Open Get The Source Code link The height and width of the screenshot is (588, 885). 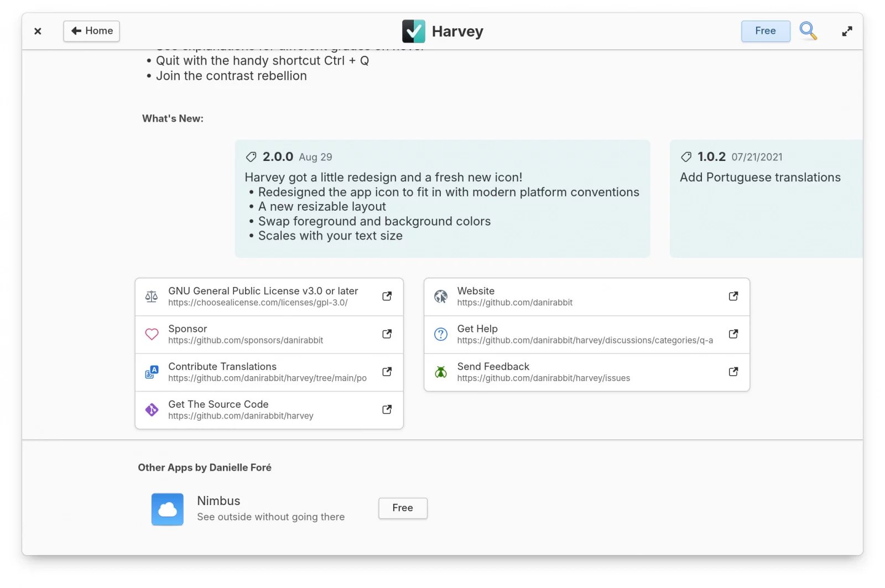coord(269,410)
